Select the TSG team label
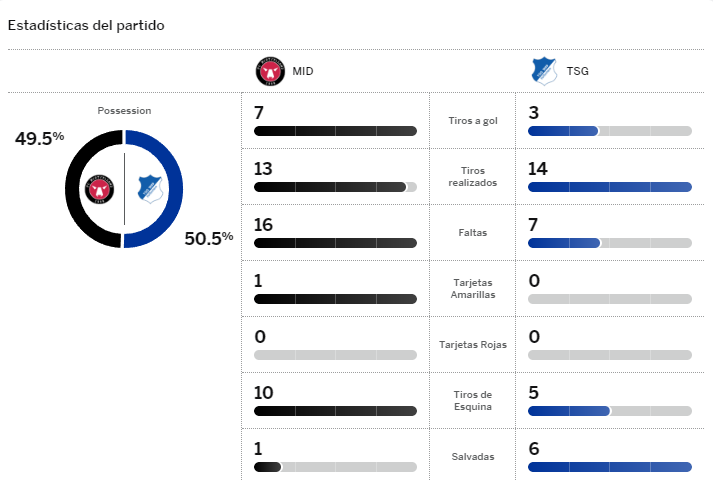The image size is (713, 480). pyautogui.click(x=578, y=72)
